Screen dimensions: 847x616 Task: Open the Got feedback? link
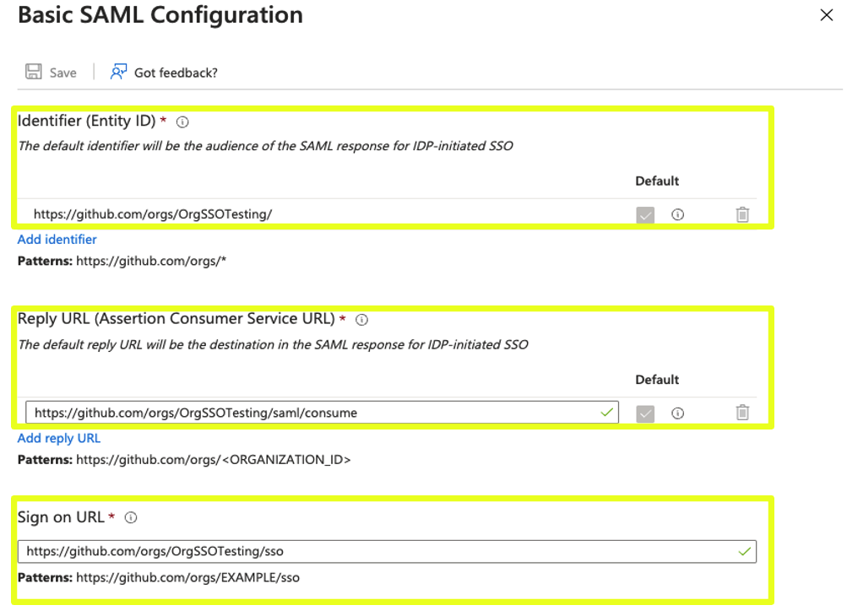pos(176,73)
